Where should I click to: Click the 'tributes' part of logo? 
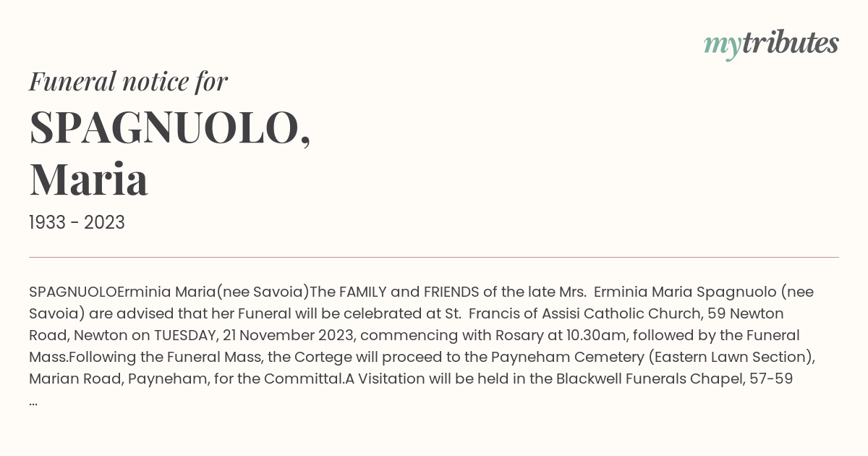790,43
